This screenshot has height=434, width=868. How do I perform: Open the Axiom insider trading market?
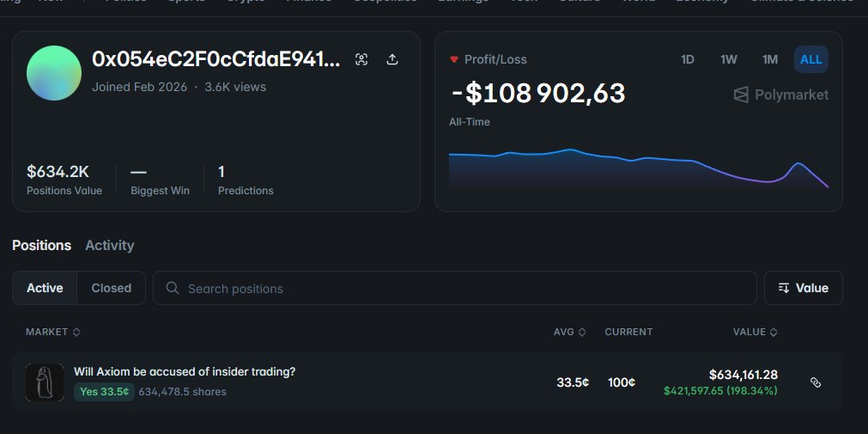pos(185,371)
